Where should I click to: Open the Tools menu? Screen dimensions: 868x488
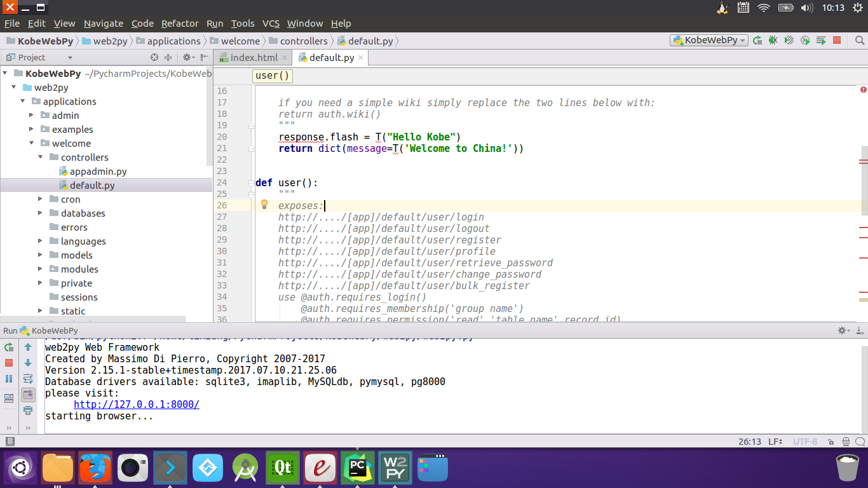pyautogui.click(x=242, y=24)
